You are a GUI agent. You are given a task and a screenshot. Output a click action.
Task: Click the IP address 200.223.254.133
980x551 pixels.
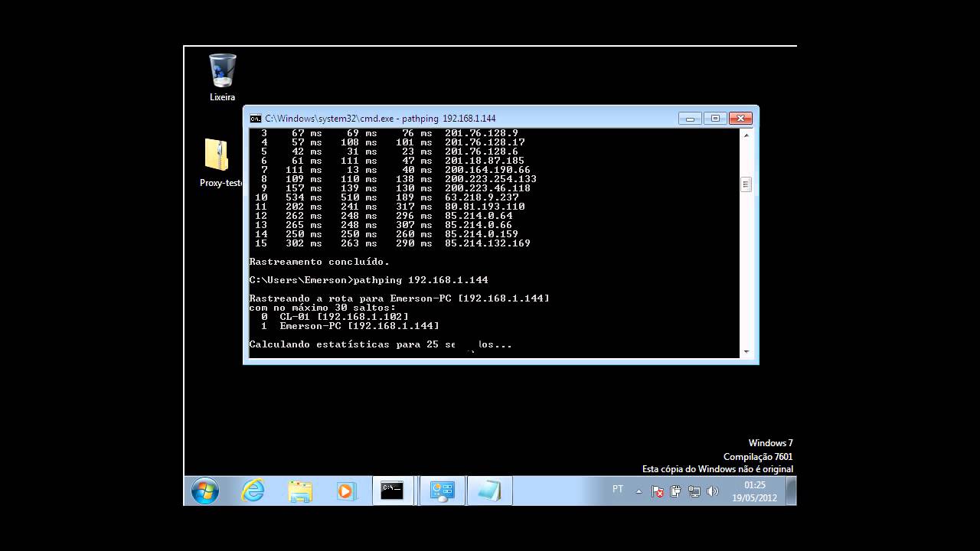491,179
